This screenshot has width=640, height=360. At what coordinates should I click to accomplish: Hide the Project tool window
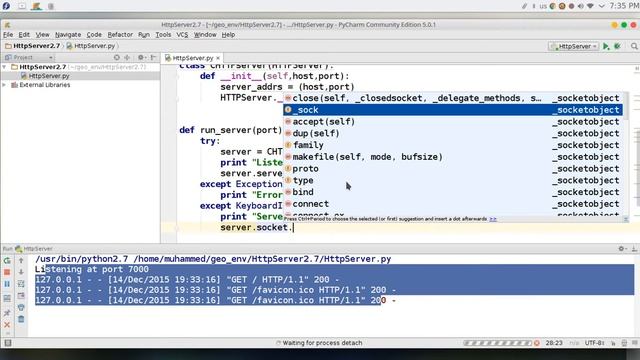coord(153,58)
